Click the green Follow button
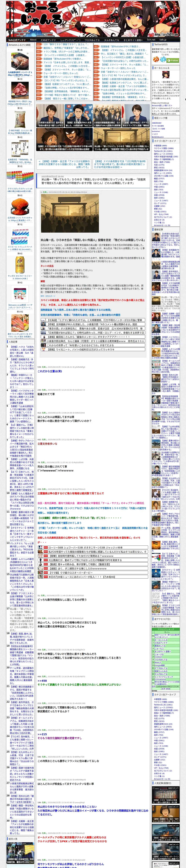The image size is (186, 868). point(173,60)
